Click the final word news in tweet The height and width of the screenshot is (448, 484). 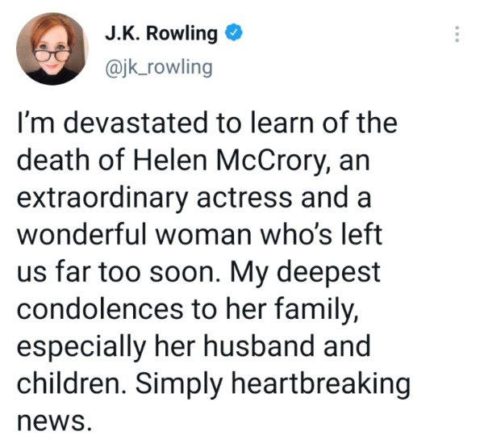pos(52,422)
